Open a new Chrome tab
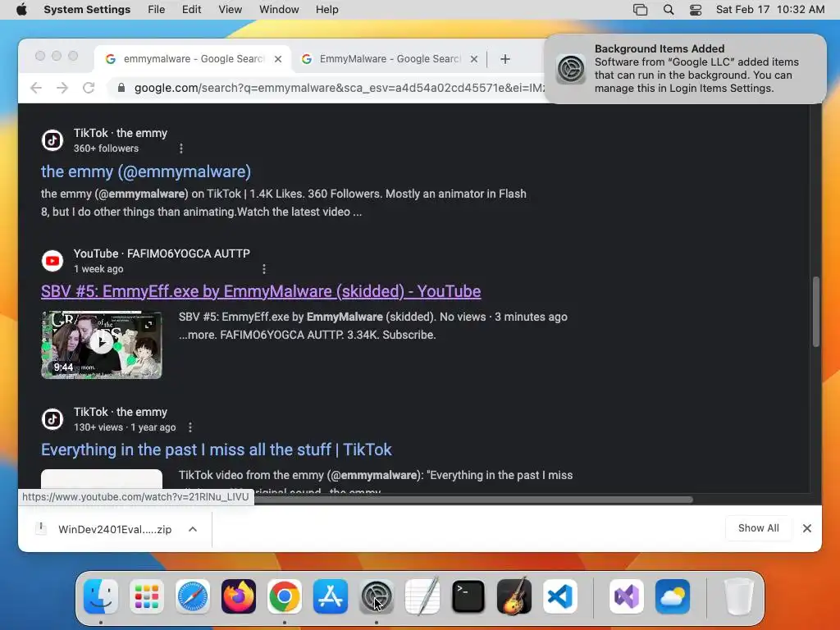 (x=504, y=59)
